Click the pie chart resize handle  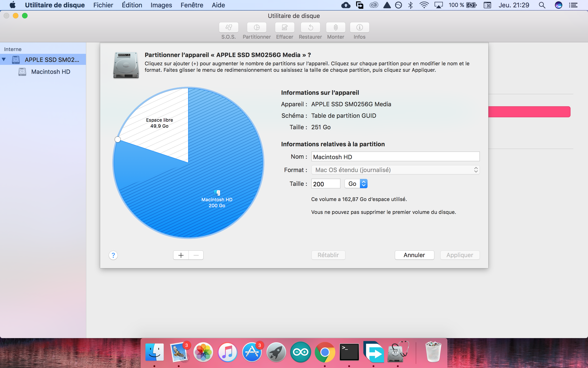coord(118,139)
